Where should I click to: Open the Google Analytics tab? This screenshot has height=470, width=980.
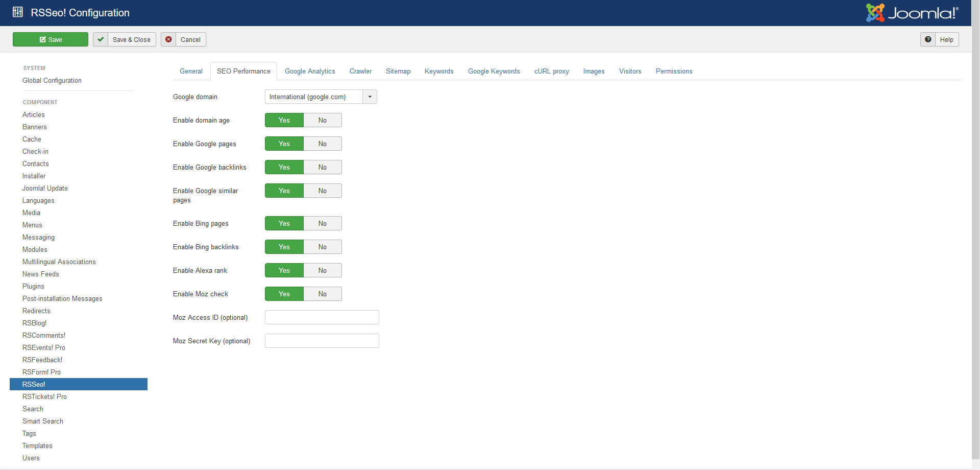(310, 71)
